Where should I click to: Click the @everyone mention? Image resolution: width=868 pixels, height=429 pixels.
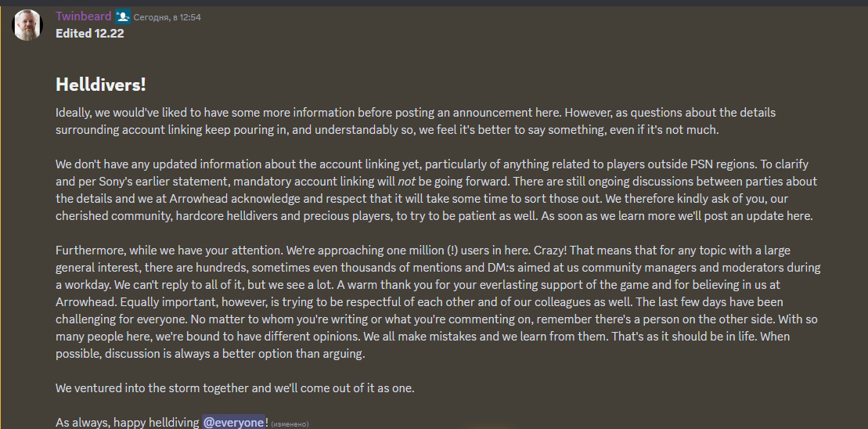(233, 422)
